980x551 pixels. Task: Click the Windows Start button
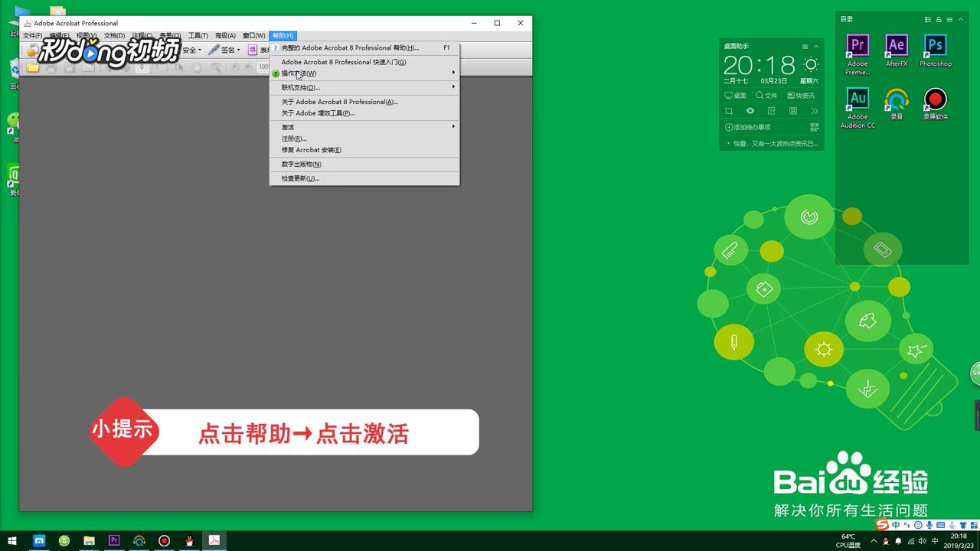[12, 541]
